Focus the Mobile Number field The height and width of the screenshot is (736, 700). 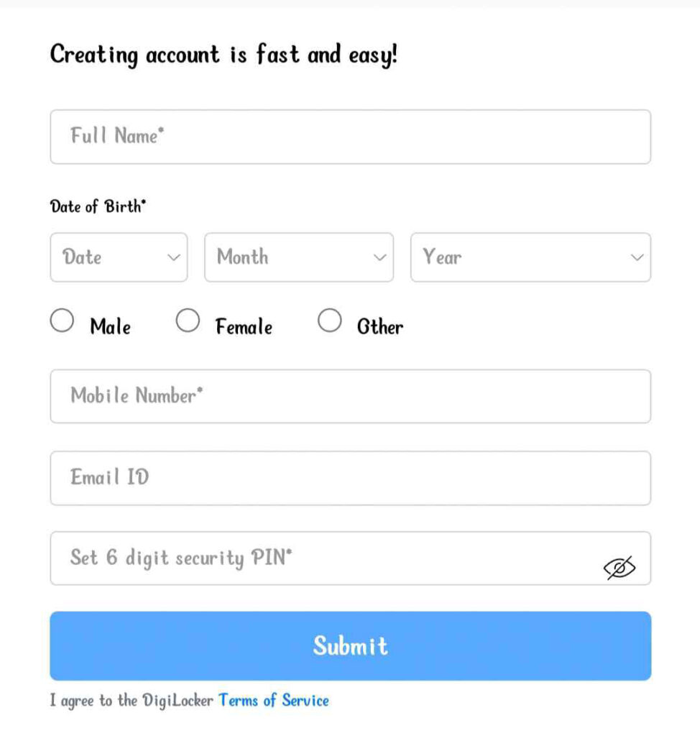pyautogui.click(x=350, y=396)
